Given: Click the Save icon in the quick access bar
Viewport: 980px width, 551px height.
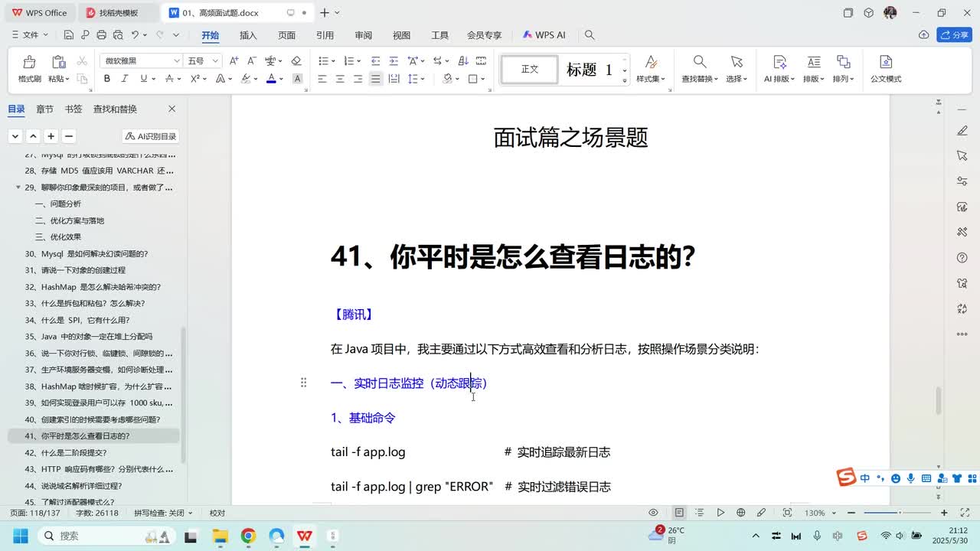Looking at the screenshot, I should point(69,35).
